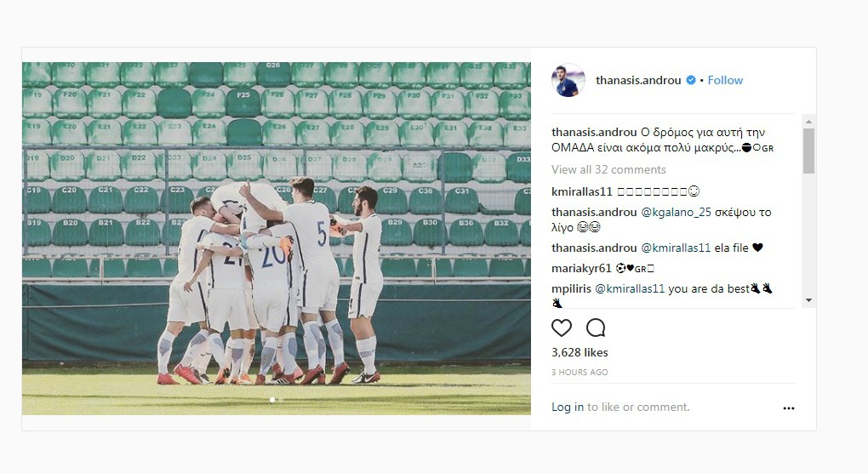Follow thanasis.androu

click(725, 80)
